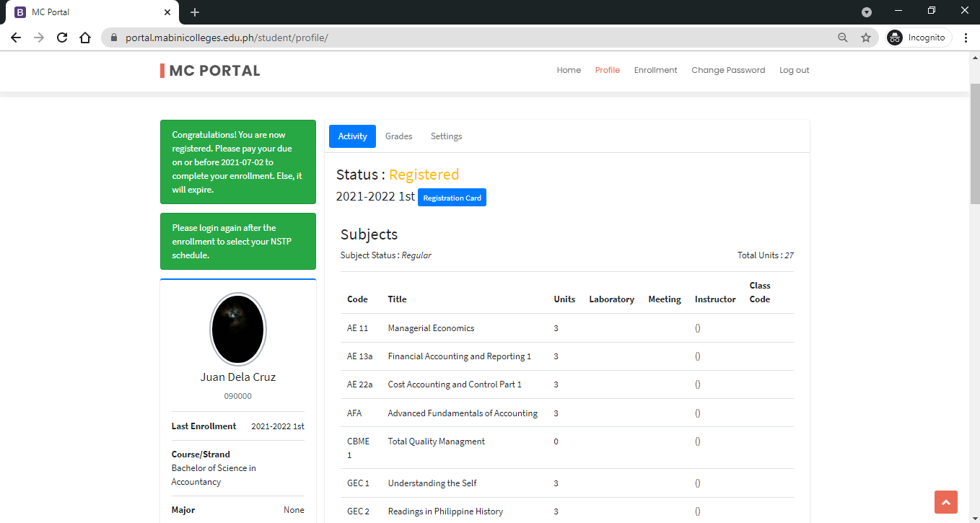This screenshot has width=980, height=523.
Task: Click Change Password in the top nav
Action: coord(728,70)
